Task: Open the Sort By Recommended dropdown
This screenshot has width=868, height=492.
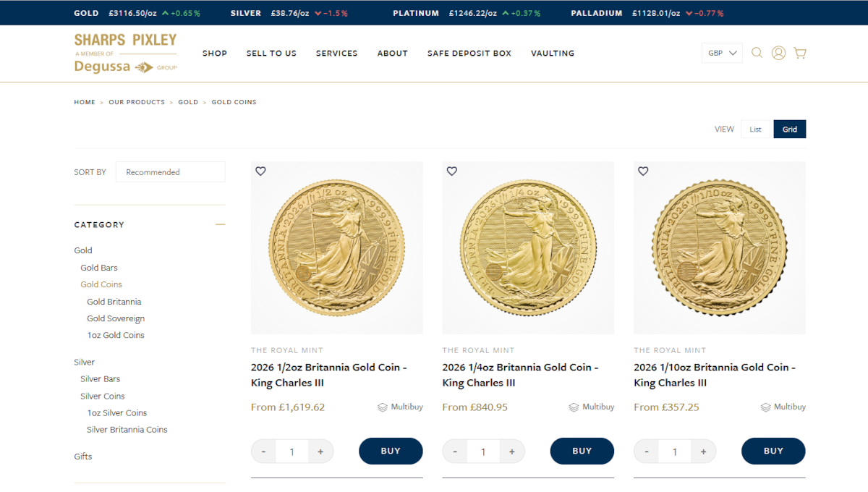Action: pyautogui.click(x=170, y=172)
